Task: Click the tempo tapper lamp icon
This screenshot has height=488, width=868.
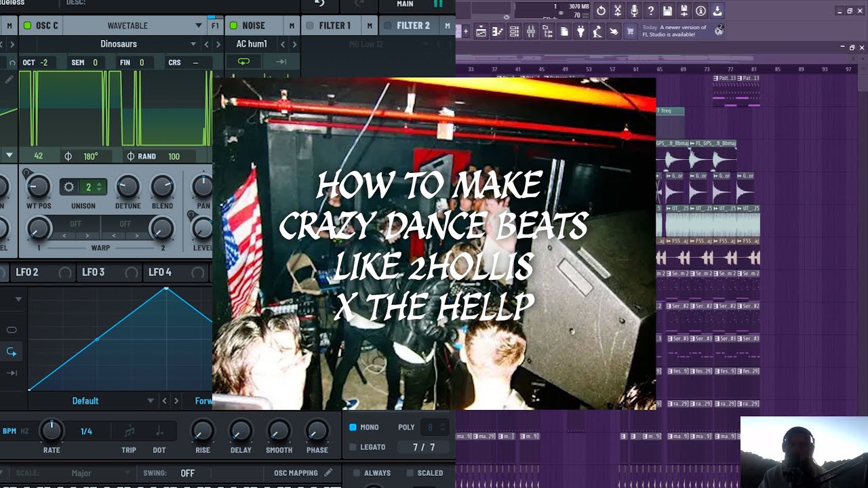Action: (597, 31)
